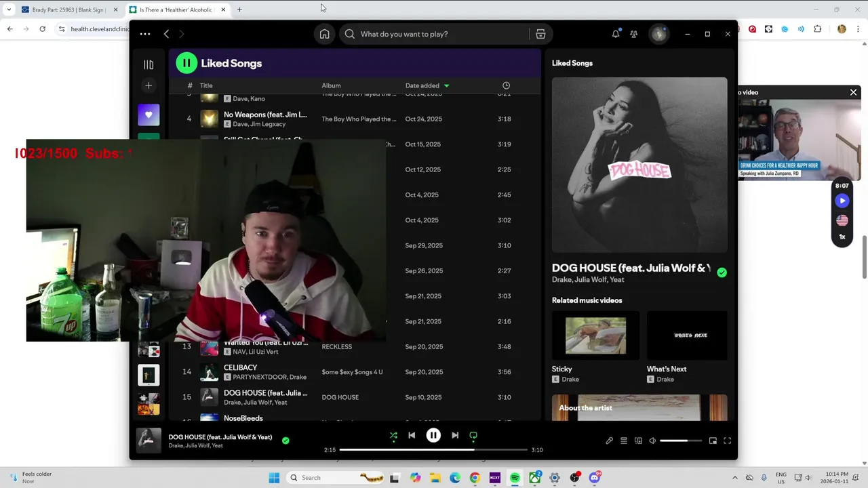Open the Chrome three-dot menu
Screen dimensions: 868x488
click(859, 29)
